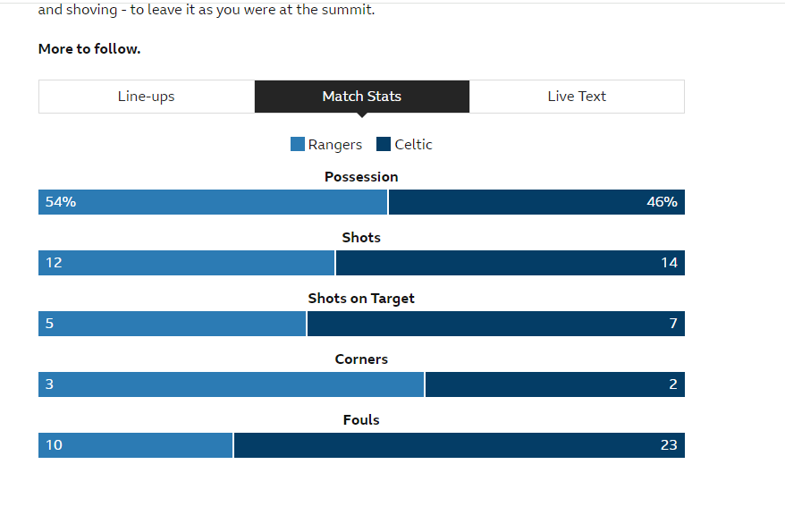Click Rangers' 54% possession bar

coord(213,202)
